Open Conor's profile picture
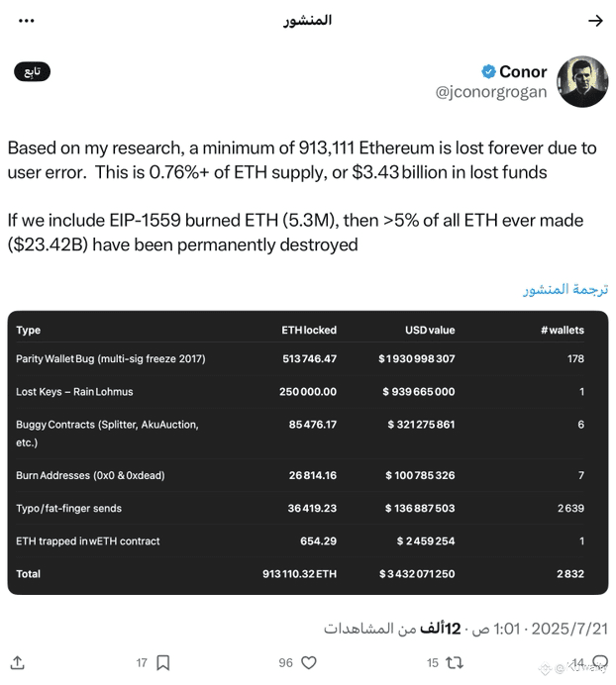Image resolution: width=616 pixels, height=685 pixels. pyautogui.click(x=582, y=81)
